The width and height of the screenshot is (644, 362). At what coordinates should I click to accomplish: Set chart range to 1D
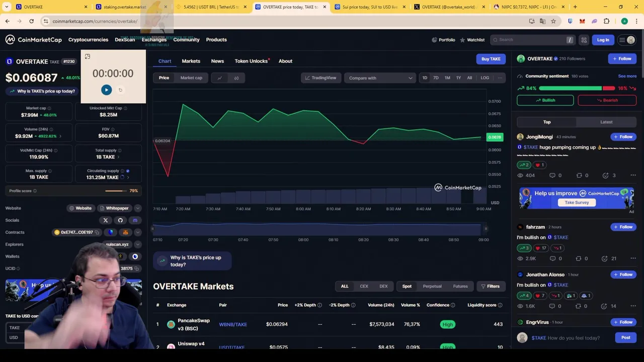pos(425,78)
